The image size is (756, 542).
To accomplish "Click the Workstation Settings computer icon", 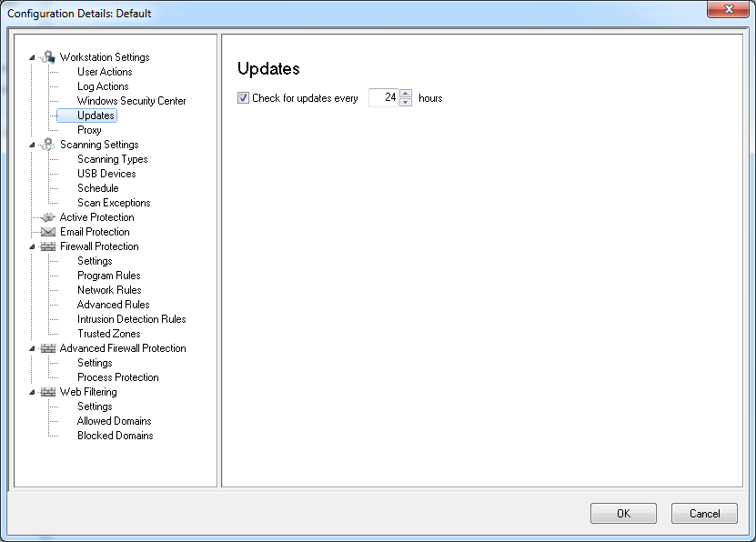I will click(48, 57).
